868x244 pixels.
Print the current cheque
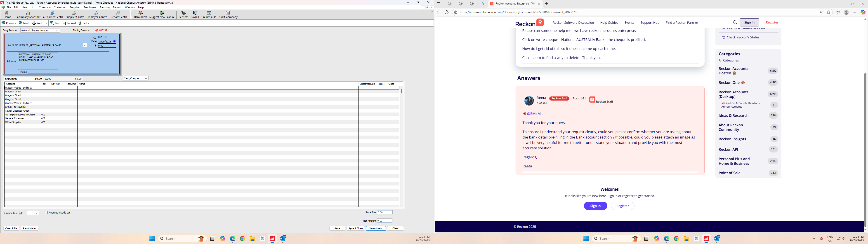pyautogui.click(x=37, y=23)
